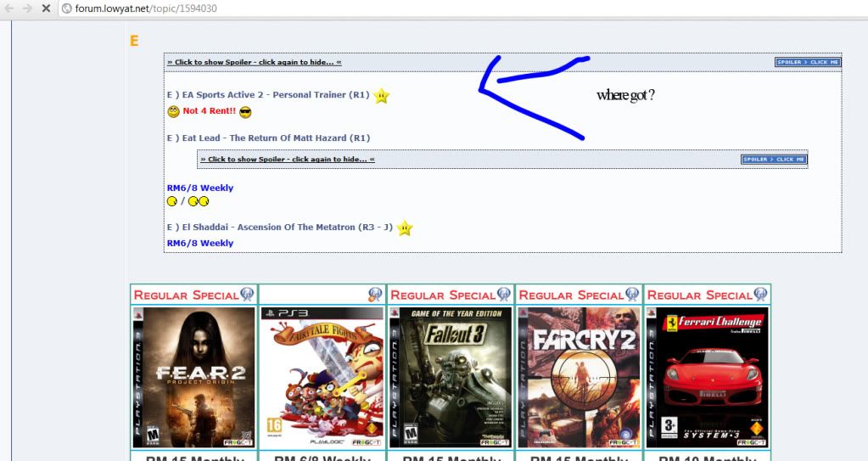The height and width of the screenshot is (461, 868).
Task: Expand the nested spoiler under Eat Lead
Action: click(288, 159)
